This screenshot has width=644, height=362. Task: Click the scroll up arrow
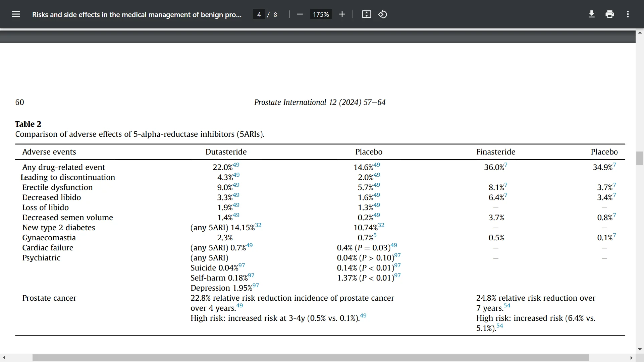640,33
